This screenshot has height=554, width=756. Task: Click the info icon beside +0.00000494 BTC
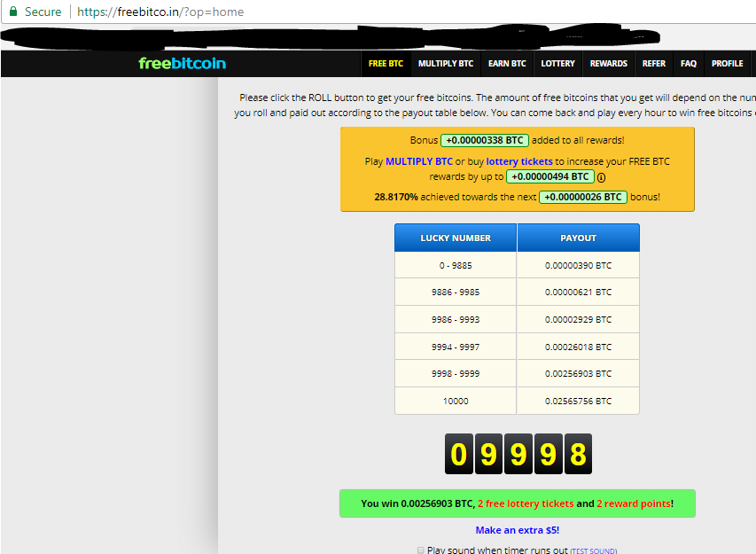click(601, 177)
